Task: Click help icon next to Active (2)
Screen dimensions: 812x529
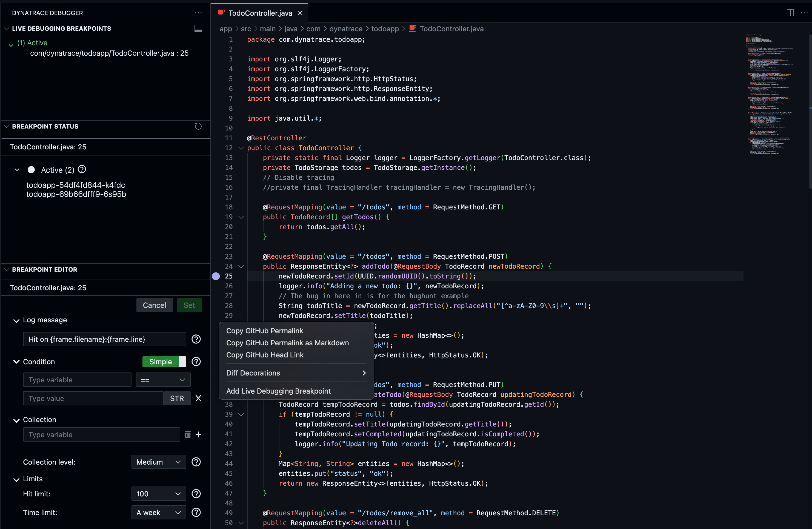Action: (82, 169)
